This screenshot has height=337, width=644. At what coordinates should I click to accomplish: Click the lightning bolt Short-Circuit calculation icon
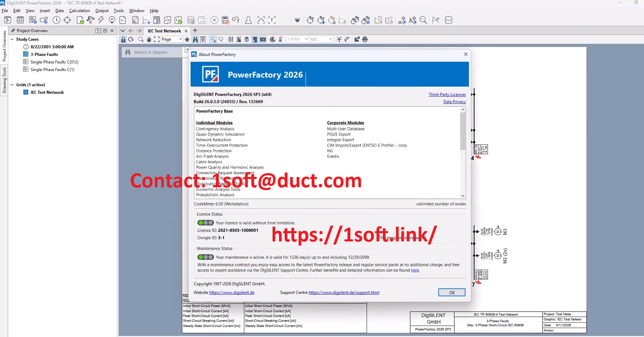click(x=101, y=20)
